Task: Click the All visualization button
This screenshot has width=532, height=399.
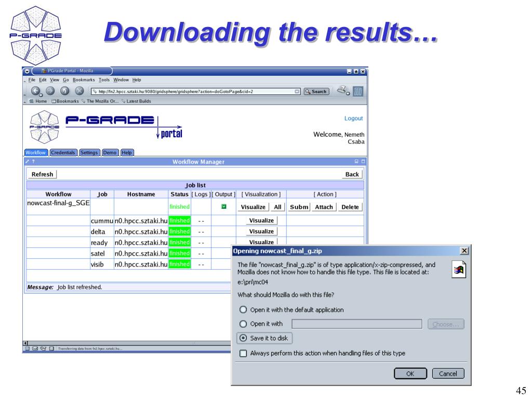Action: 277,207
